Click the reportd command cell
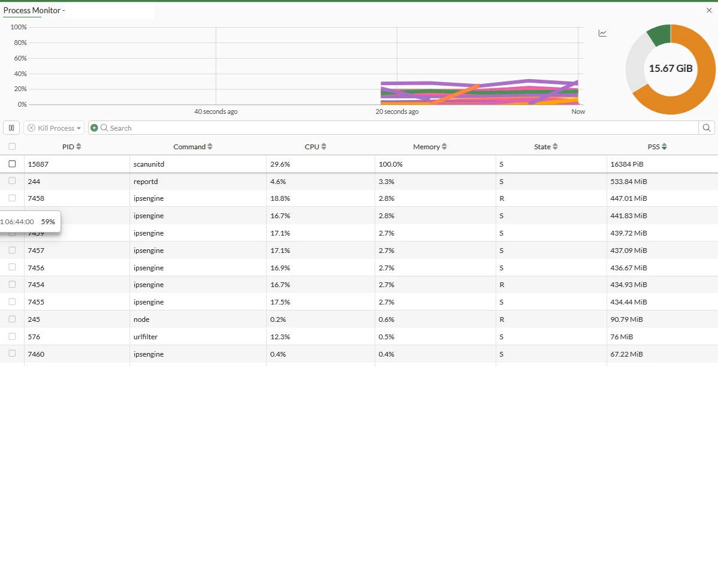Viewport: 718px width, 588px height. 146,182
